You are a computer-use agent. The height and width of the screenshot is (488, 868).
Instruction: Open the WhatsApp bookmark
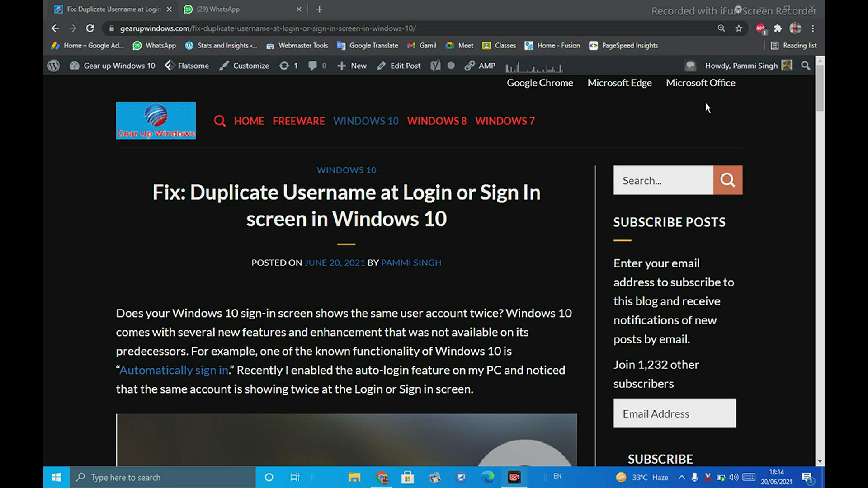point(154,46)
